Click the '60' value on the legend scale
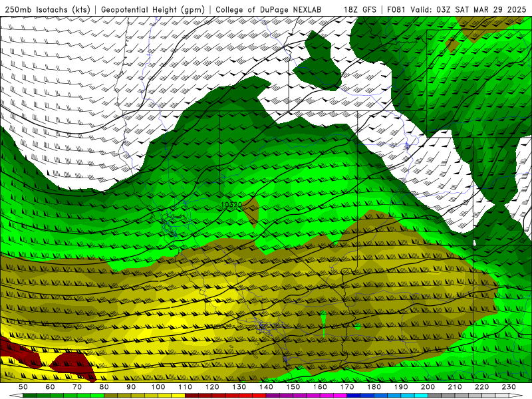532x399 pixels. pyautogui.click(x=51, y=387)
